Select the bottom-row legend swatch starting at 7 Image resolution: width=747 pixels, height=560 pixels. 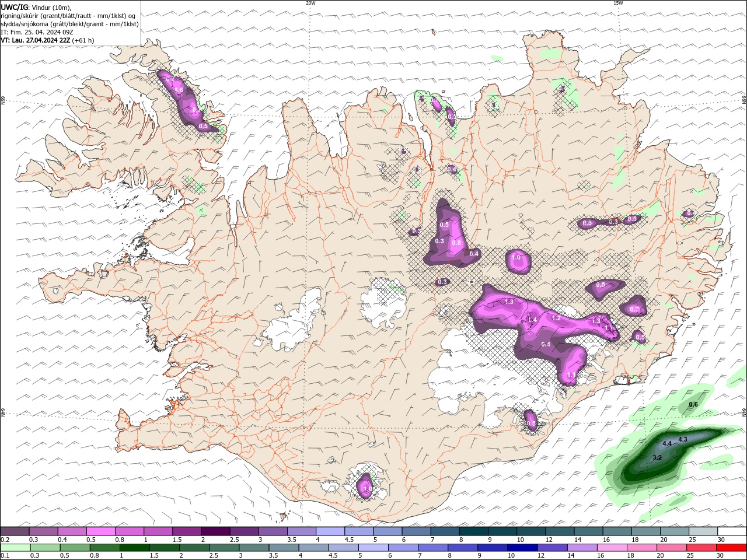(433, 548)
